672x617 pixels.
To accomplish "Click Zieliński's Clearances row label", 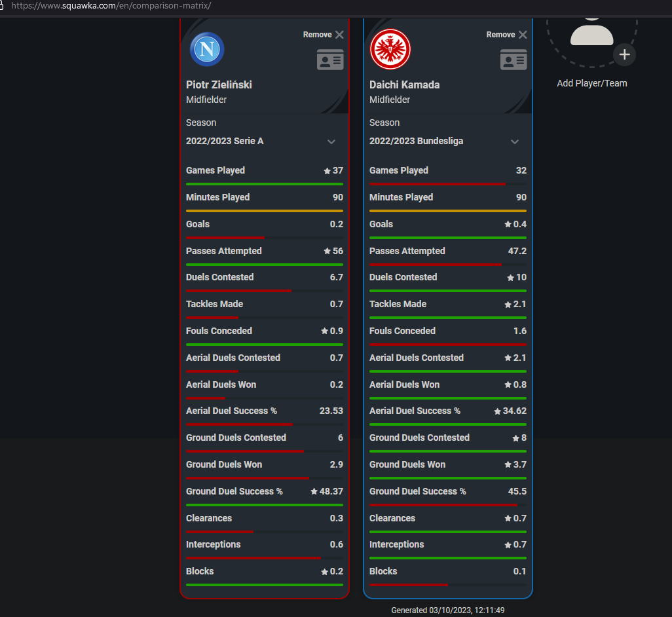I will [x=209, y=518].
